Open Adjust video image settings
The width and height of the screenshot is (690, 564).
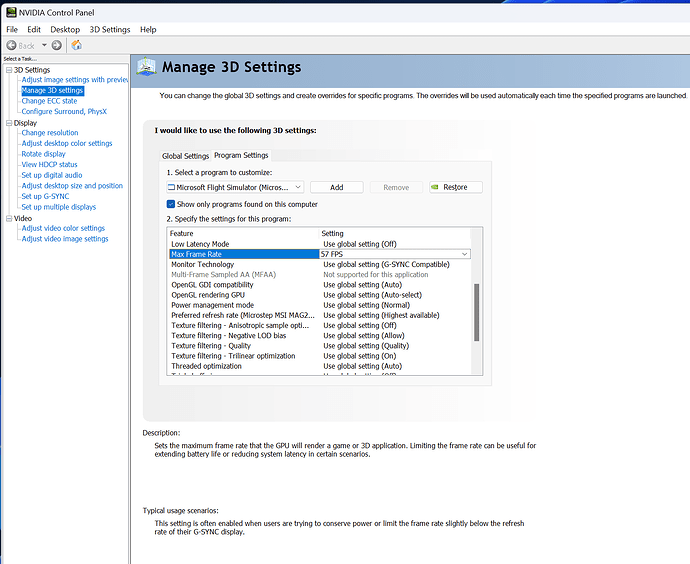[x=65, y=238]
